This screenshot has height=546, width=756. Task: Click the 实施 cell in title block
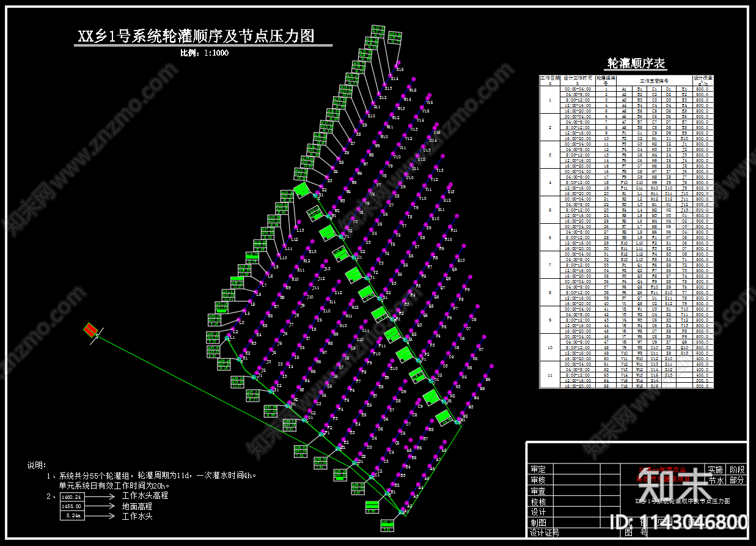tap(716, 470)
